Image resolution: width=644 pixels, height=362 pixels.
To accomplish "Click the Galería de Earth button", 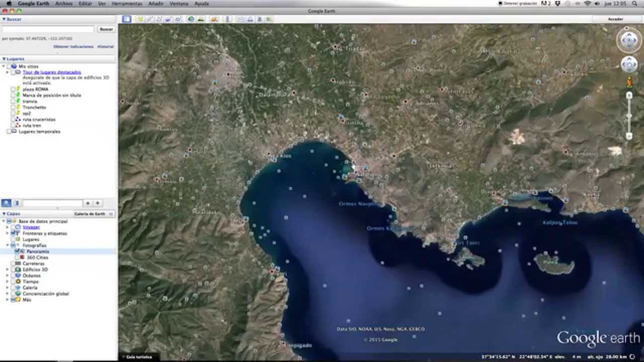I will click(x=94, y=214).
